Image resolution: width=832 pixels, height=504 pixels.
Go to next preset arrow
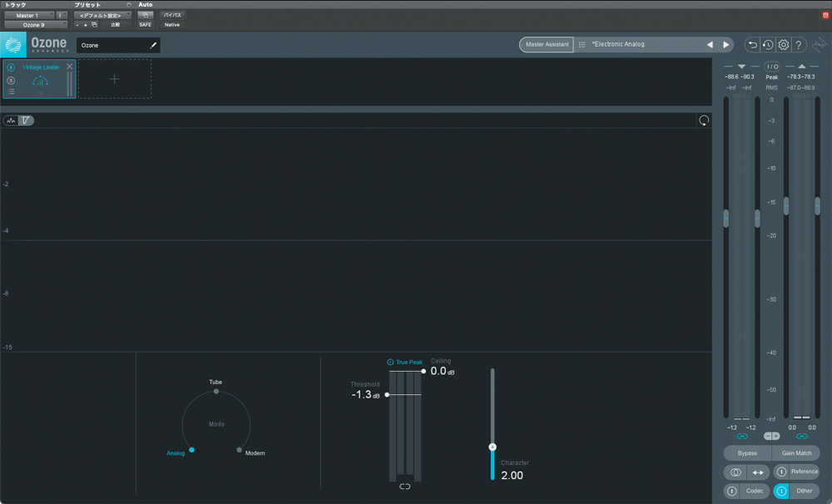(726, 45)
